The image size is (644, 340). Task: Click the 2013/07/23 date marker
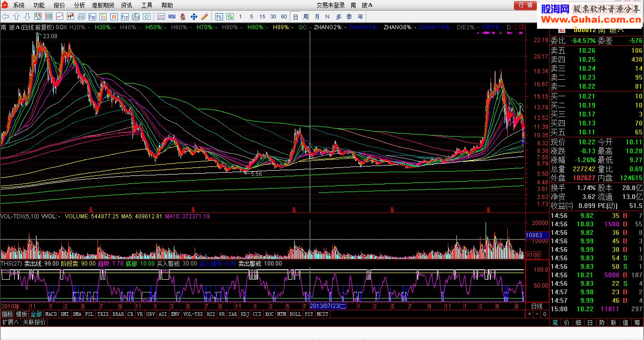pos(328,306)
